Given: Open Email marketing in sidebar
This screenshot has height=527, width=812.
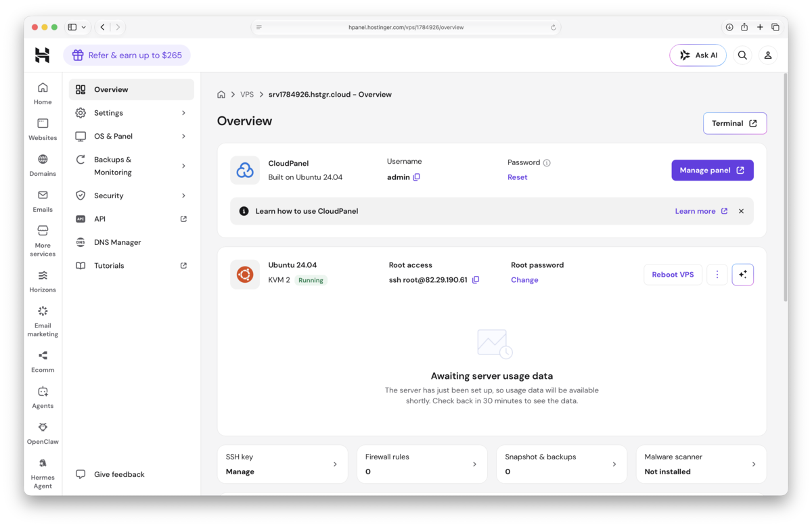Looking at the screenshot, I should pyautogui.click(x=43, y=321).
